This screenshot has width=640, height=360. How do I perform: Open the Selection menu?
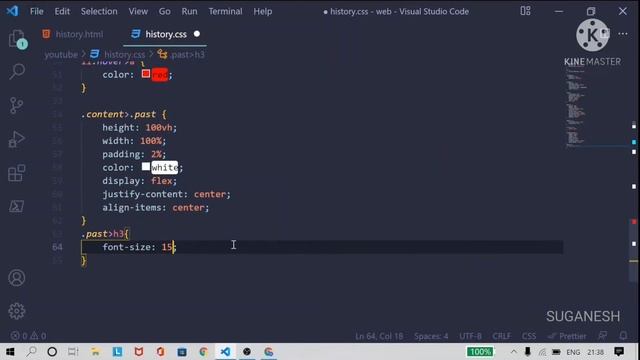tap(99, 11)
